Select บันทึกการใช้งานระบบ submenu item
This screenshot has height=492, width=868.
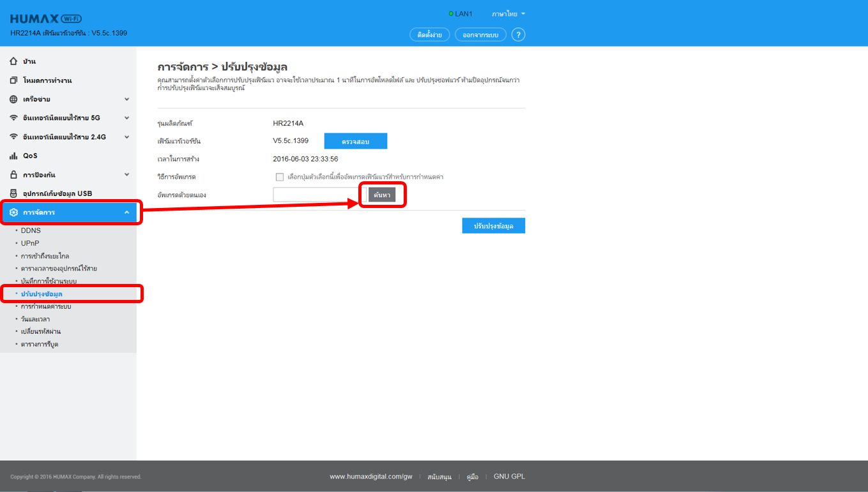tap(49, 281)
